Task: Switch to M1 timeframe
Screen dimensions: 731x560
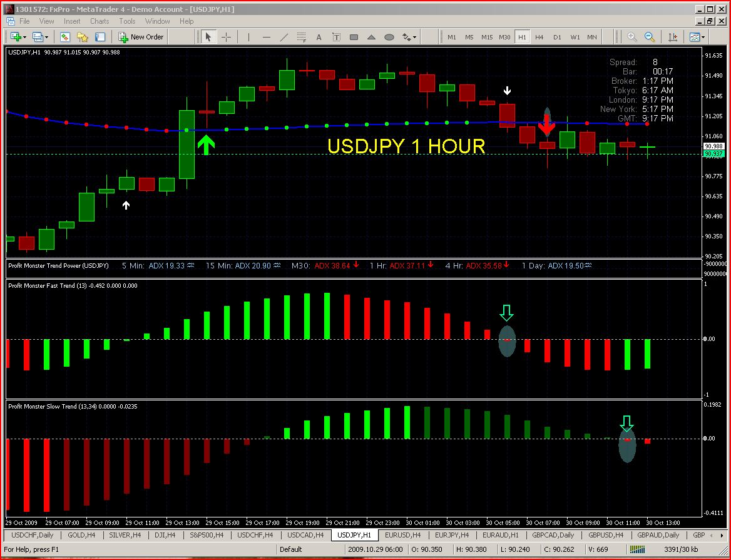Action: 452,37
